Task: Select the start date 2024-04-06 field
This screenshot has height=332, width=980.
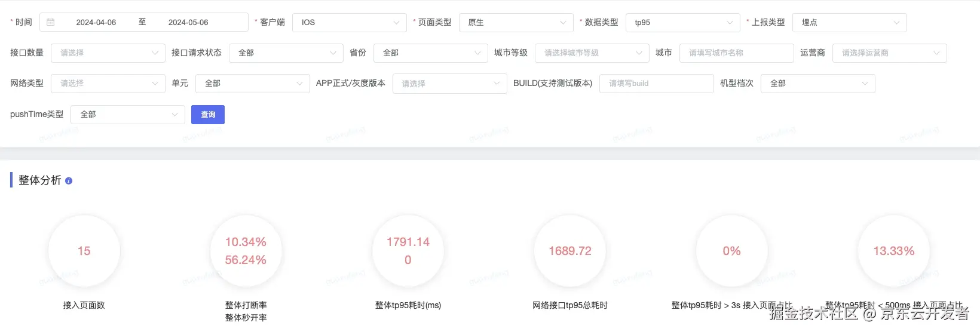Action: [x=96, y=22]
